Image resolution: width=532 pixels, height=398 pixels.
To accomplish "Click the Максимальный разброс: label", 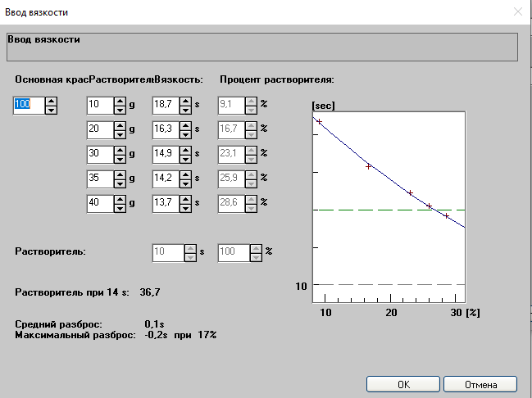I will [75, 335].
